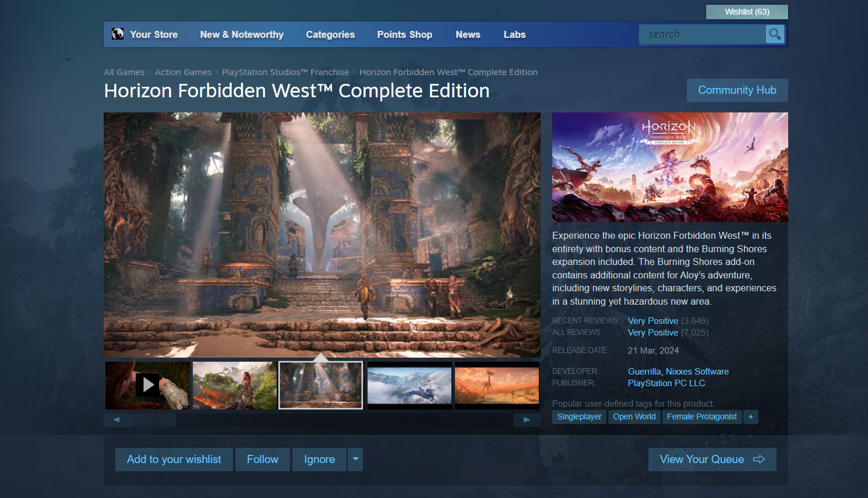Select the sunset desert screenshot thumbnail
The width and height of the screenshot is (868, 498).
pyautogui.click(x=496, y=385)
